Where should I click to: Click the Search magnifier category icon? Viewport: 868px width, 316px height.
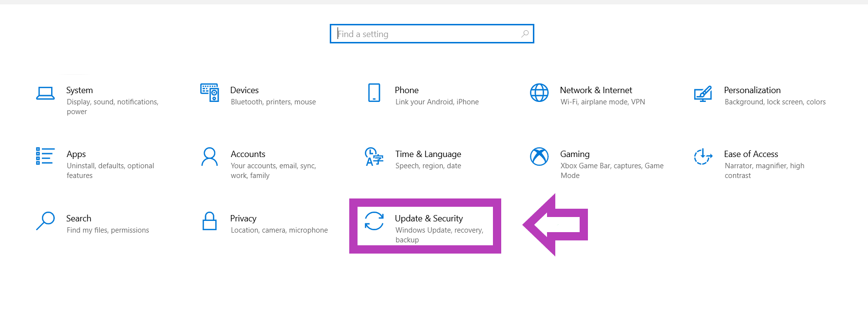tap(45, 221)
